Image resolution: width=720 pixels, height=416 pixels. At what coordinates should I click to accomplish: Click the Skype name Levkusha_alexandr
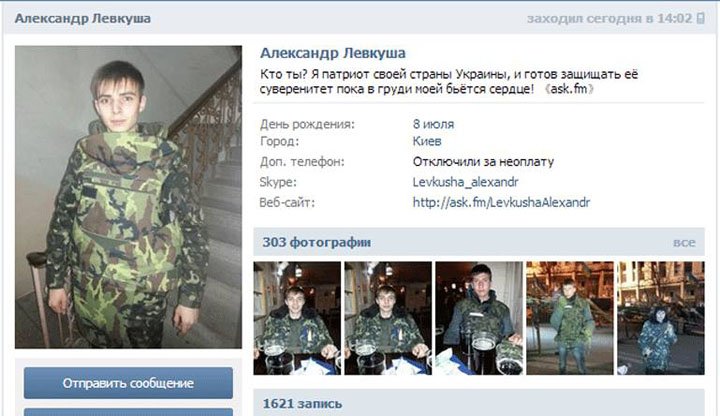[465, 182]
